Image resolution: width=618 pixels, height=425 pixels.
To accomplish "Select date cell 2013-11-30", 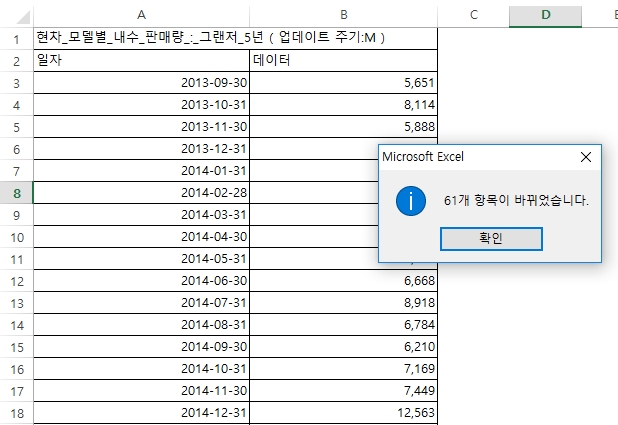I will click(141, 127).
